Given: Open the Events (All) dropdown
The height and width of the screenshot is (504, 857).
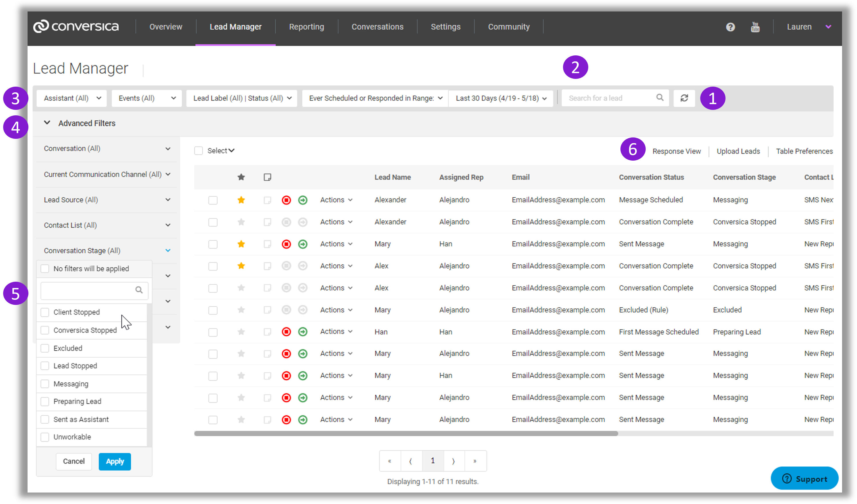Looking at the screenshot, I should pos(147,98).
